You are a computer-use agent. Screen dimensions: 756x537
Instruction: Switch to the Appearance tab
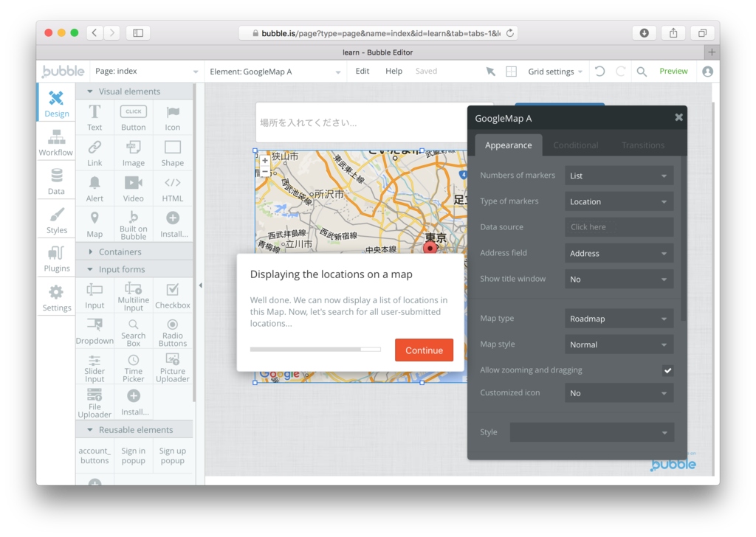[x=508, y=145]
